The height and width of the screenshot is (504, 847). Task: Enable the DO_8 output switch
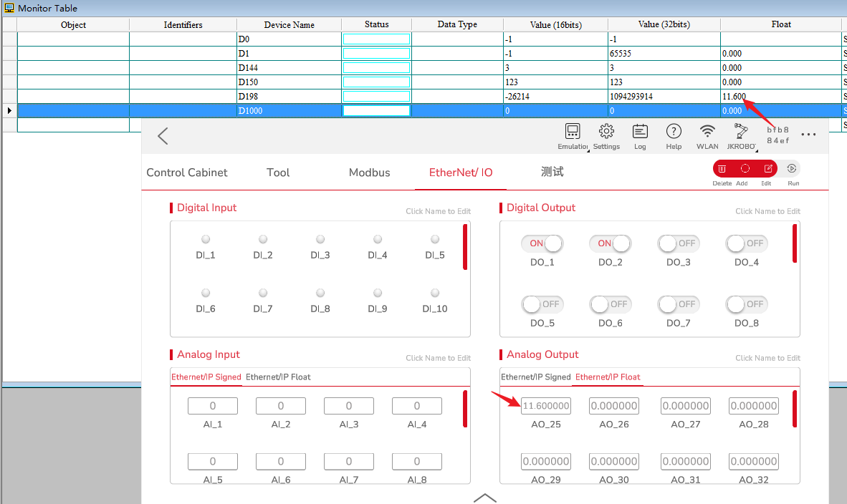coord(747,304)
